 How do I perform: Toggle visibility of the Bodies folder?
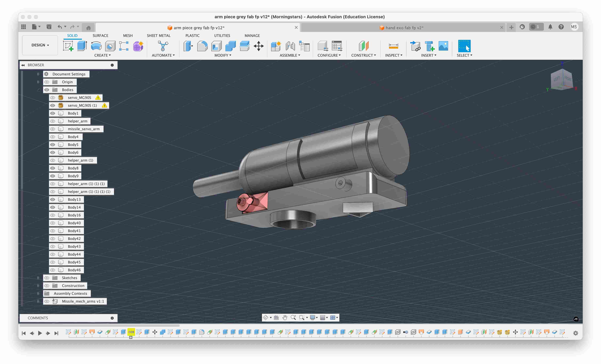click(x=47, y=90)
